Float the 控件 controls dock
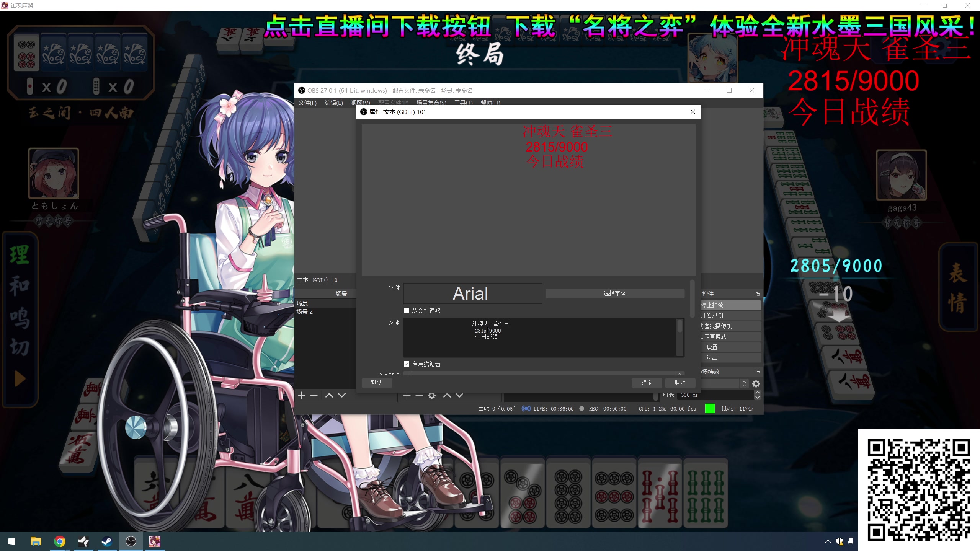Screen dimensions: 980x551 point(757,293)
